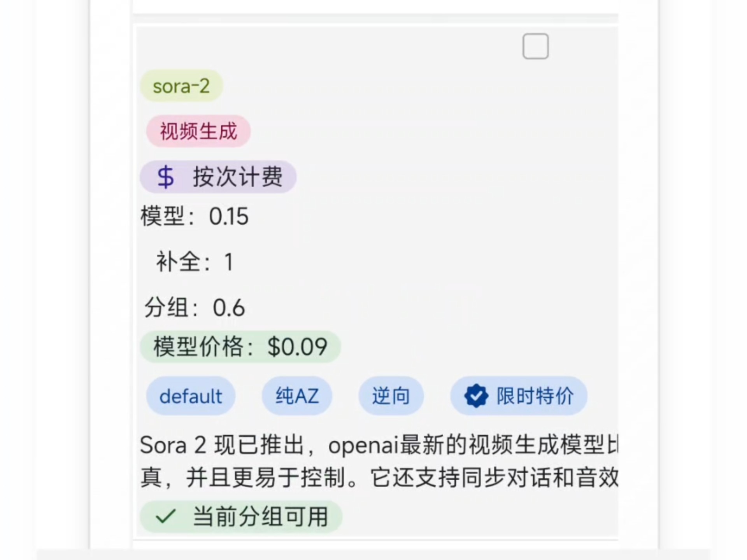The height and width of the screenshot is (560, 747).
Task: Click the 纯AZ group tag
Action: tap(297, 396)
